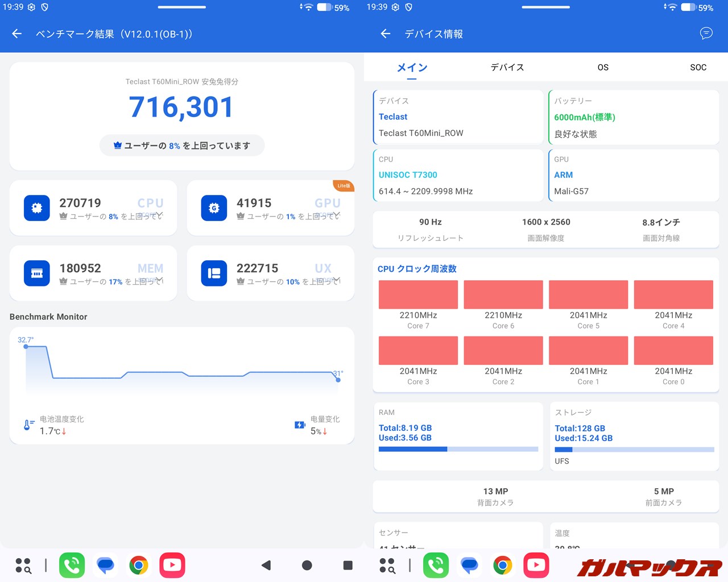Go back from device info screen

(x=386, y=34)
